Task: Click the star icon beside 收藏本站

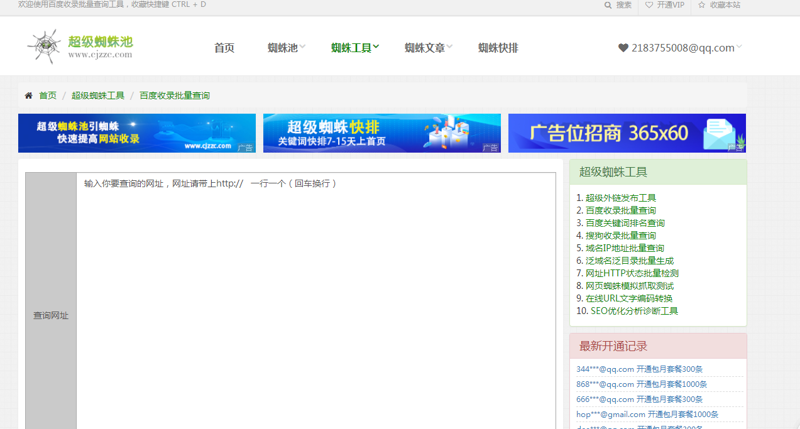Action: (x=702, y=5)
